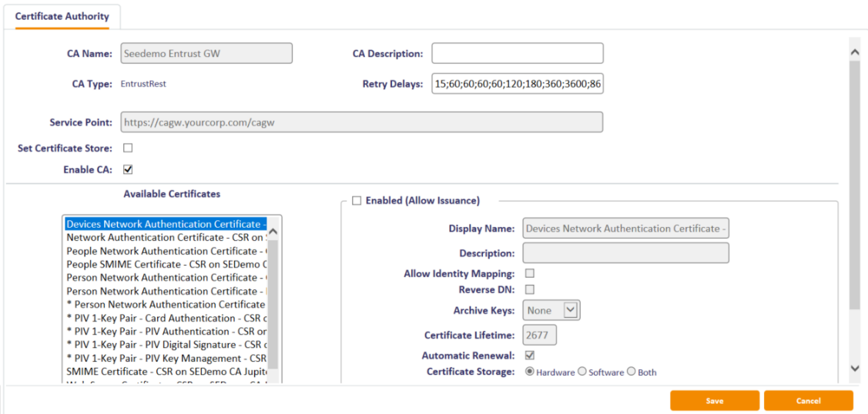
Task: Uncheck the Enable CA checkbox
Action: (x=129, y=169)
